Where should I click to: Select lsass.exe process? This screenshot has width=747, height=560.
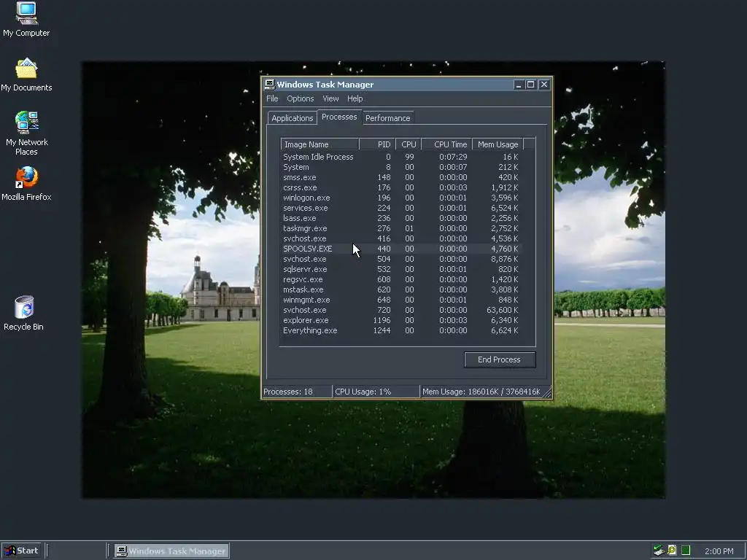[x=400, y=218]
